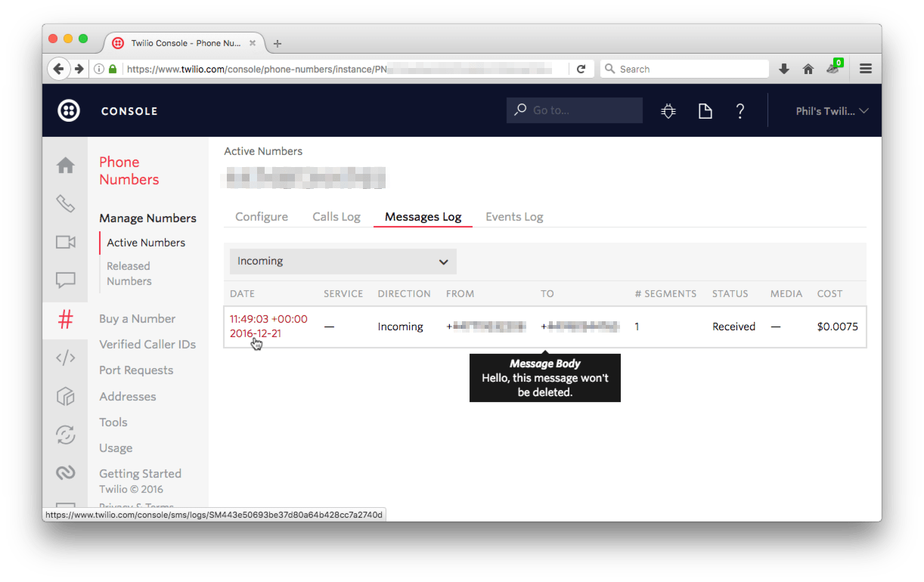Click the green padlock in address bar

point(113,69)
